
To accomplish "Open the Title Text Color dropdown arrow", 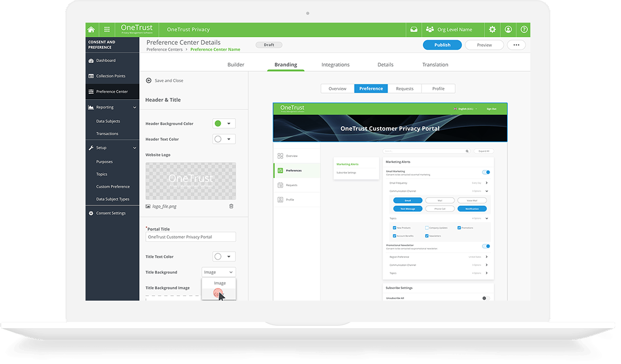I will pyautogui.click(x=229, y=257).
